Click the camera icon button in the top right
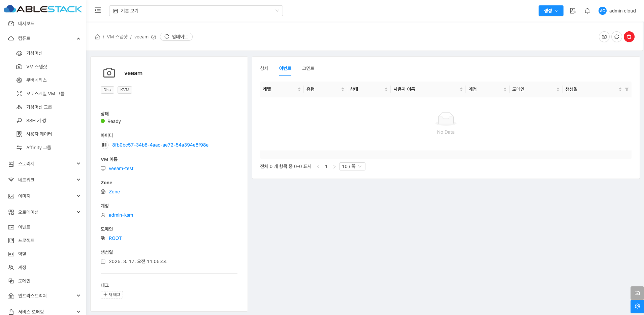 click(x=604, y=37)
